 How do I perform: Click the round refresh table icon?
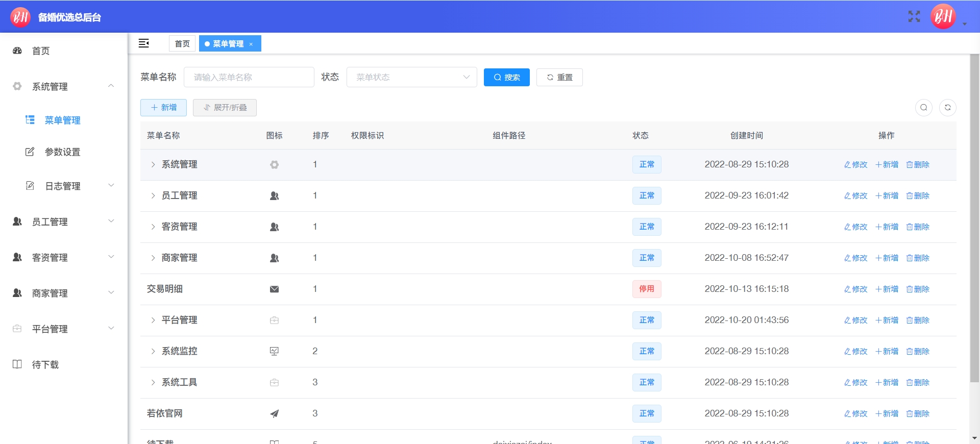tap(948, 108)
